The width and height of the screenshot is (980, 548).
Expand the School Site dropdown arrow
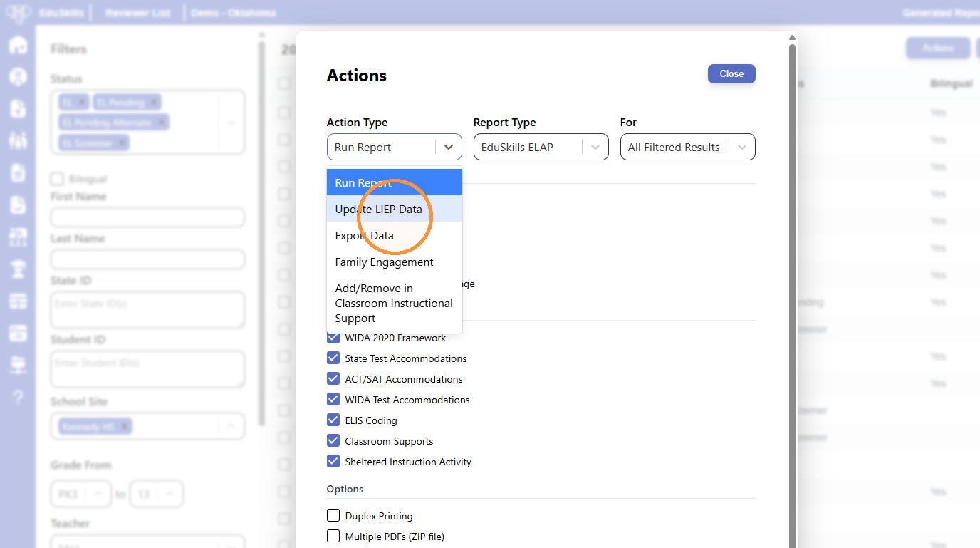(231, 426)
